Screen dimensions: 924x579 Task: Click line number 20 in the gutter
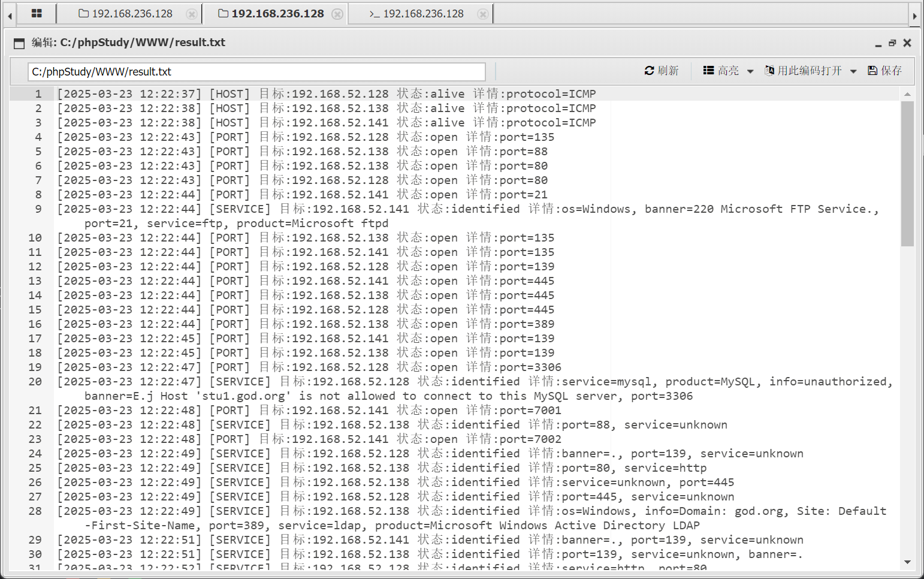[x=35, y=382]
